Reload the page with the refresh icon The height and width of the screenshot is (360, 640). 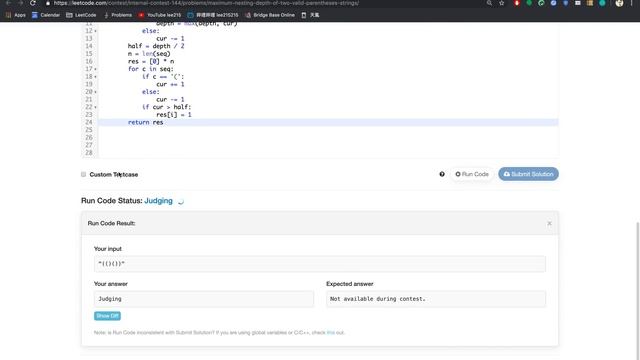click(33, 3)
